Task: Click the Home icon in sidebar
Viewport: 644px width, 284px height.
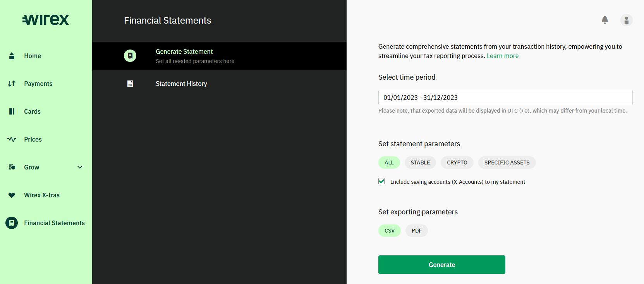Action: coord(12,56)
